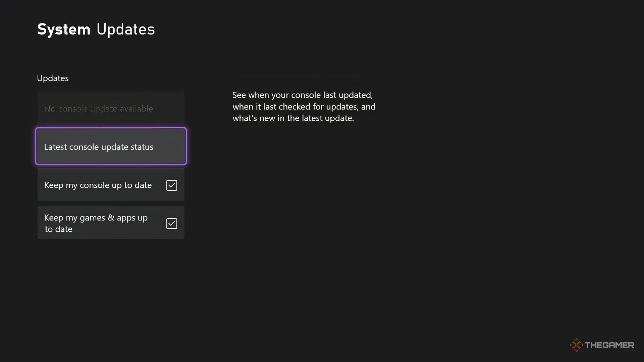Uncheck Keep my games & apps checkbox
Viewport: 644px width, 362px height.
click(x=171, y=224)
